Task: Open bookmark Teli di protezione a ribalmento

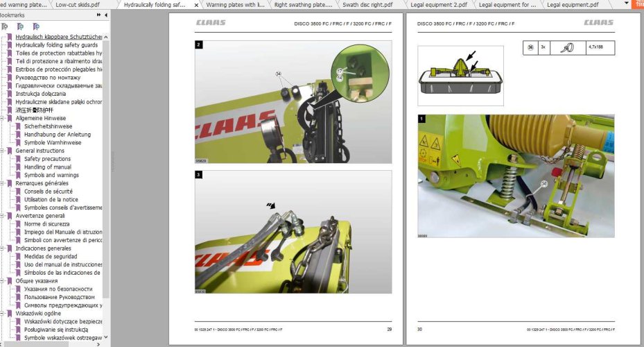Action: [59, 61]
